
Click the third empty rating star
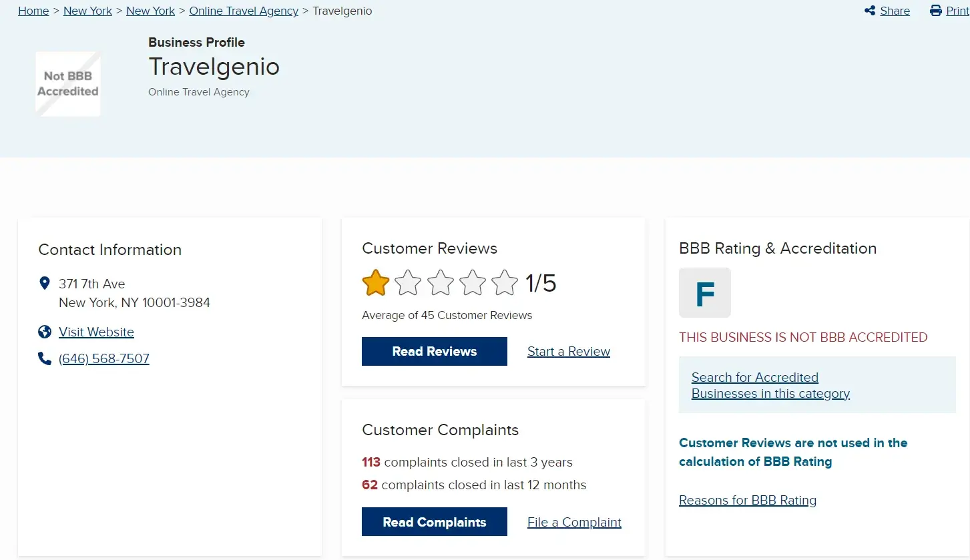(441, 283)
